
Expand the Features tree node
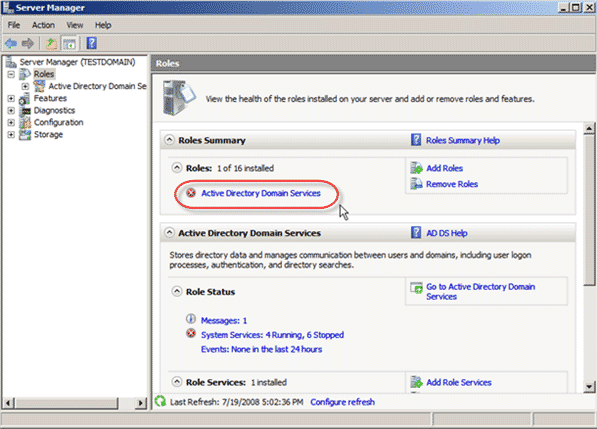pos(11,99)
